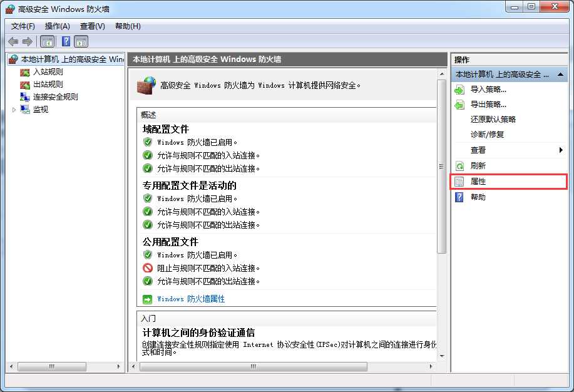Click the 刷新 refresh icon

459,166
